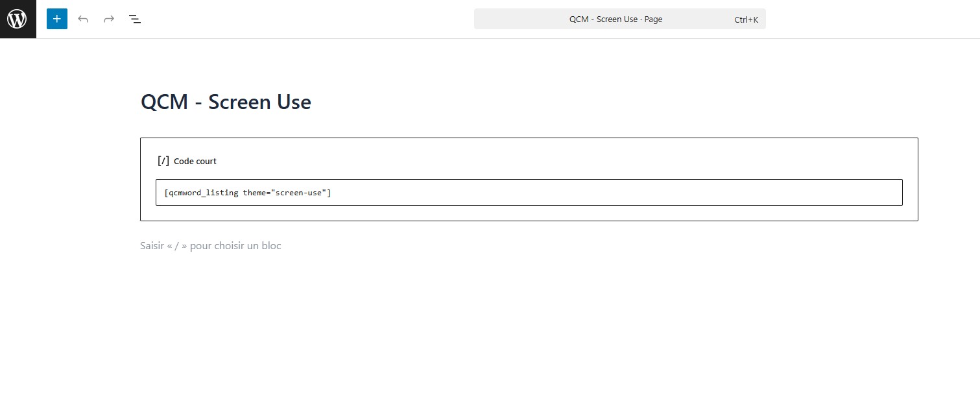Open the block inserter plus button
The image size is (980, 401).
click(x=57, y=19)
